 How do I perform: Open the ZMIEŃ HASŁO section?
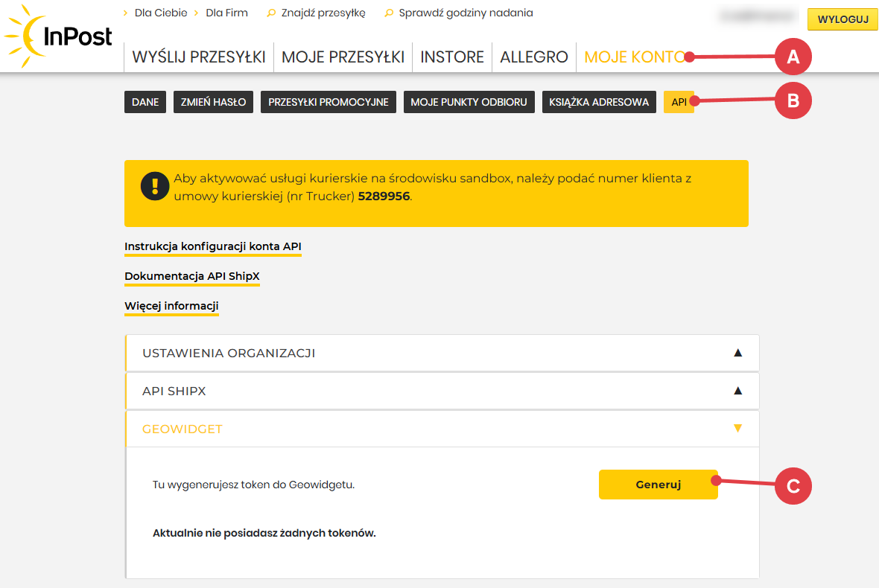pyautogui.click(x=213, y=102)
